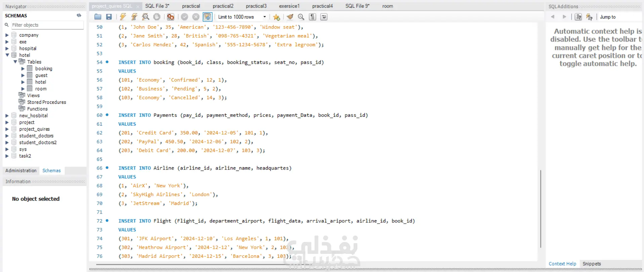Toggle the auto-commit mode button
The width and height of the screenshot is (644, 272).
pyautogui.click(x=208, y=17)
